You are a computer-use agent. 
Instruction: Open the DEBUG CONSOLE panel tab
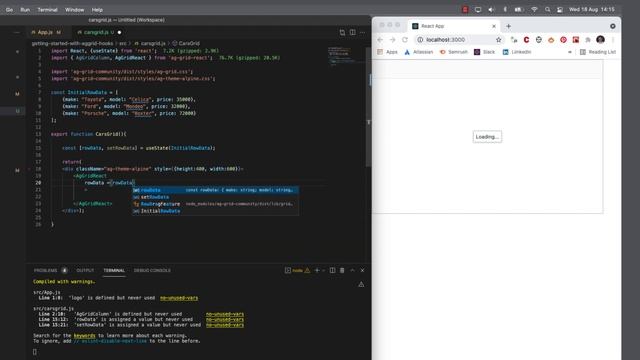pos(152,271)
